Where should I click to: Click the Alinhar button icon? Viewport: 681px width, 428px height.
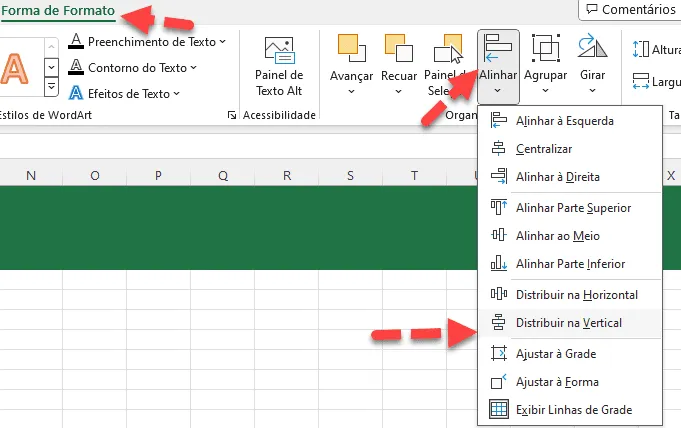click(498, 48)
